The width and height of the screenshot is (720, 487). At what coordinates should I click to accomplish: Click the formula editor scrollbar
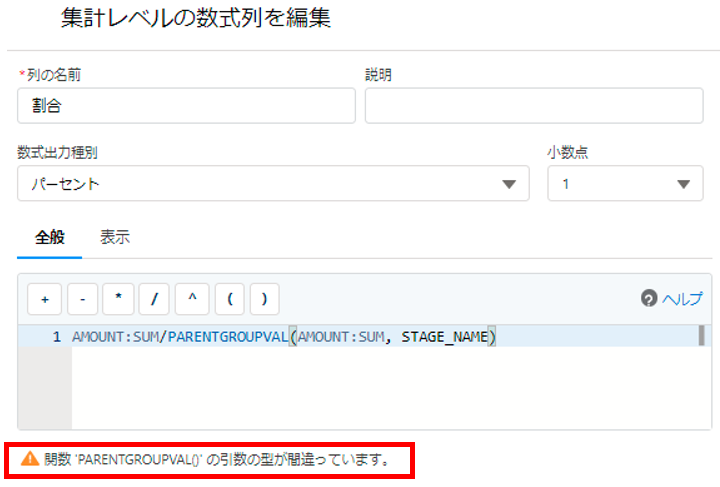pos(701,336)
